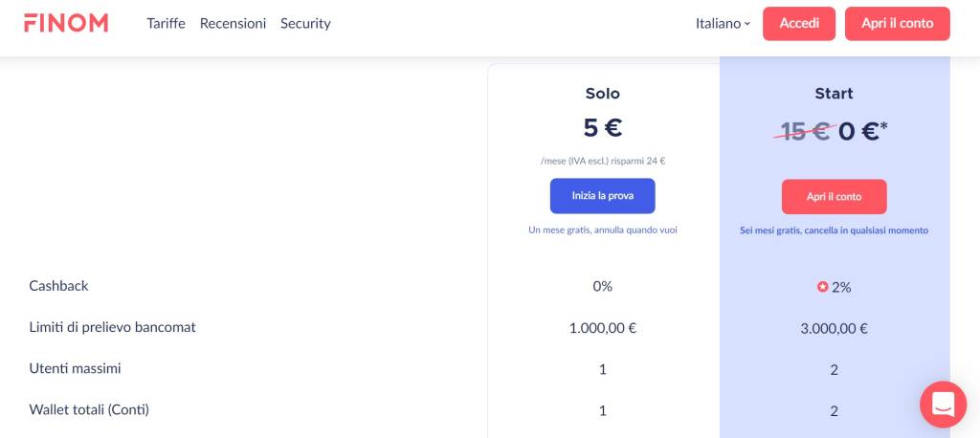The image size is (980, 438).
Task: Click Sei mesi gratis cancellation note
Action: 834,230
